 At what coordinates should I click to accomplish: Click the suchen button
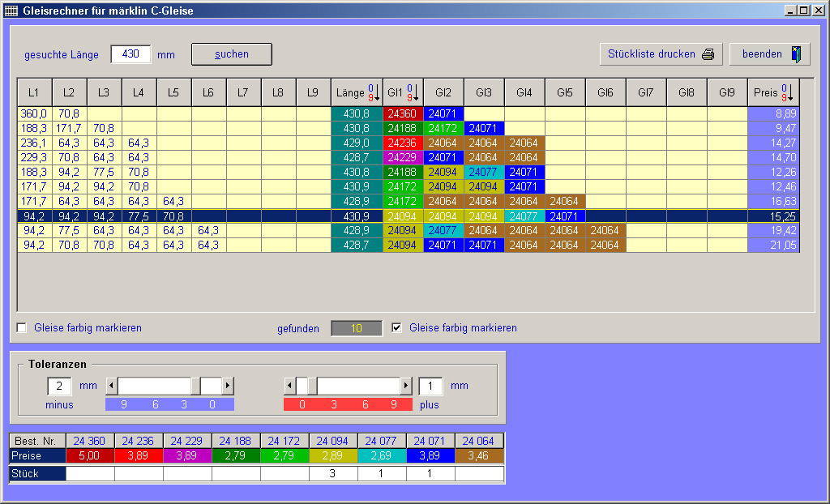click(x=231, y=54)
